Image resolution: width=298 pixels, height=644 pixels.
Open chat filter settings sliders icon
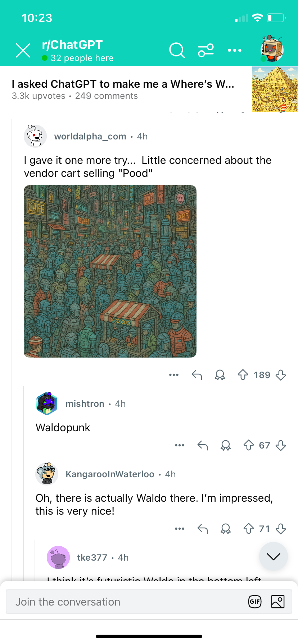[x=206, y=50]
